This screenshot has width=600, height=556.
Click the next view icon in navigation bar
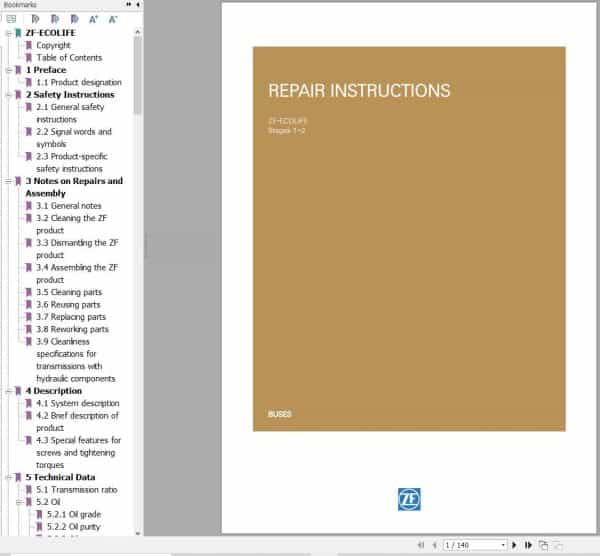[x=558, y=545]
